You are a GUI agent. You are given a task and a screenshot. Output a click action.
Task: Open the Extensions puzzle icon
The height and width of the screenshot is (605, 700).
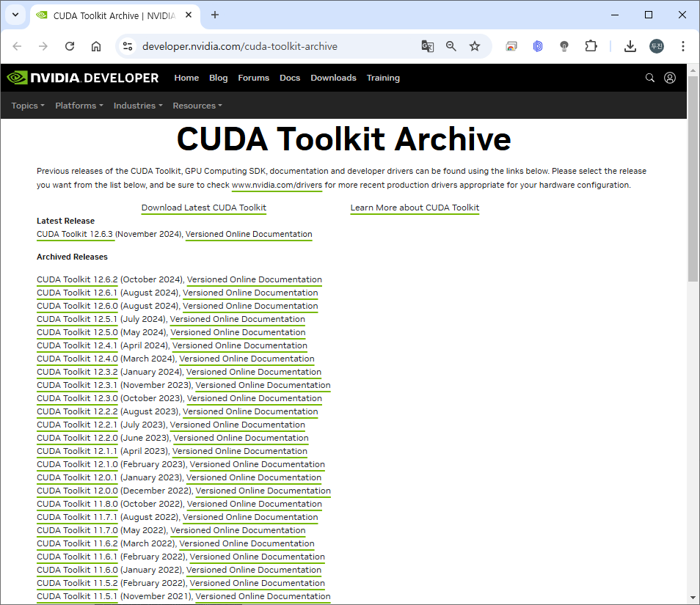(591, 46)
